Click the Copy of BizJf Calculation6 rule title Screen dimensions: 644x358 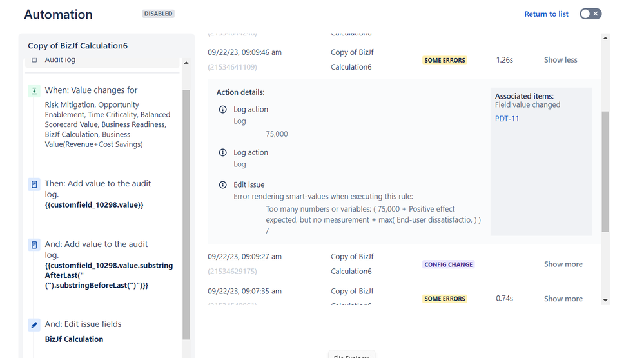77,46
